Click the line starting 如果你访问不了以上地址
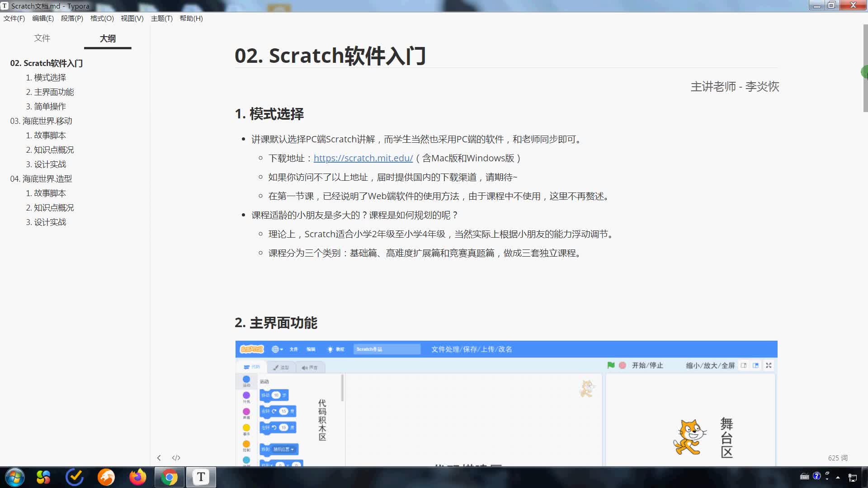 coord(393,177)
